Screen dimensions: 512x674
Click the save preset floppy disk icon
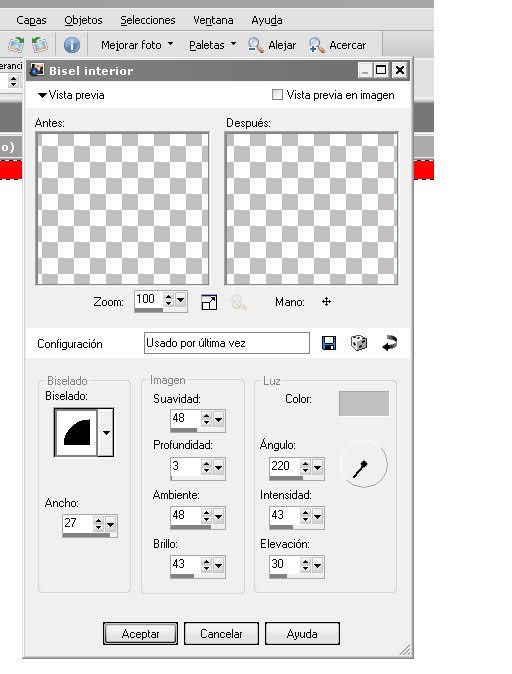click(329, 343)
